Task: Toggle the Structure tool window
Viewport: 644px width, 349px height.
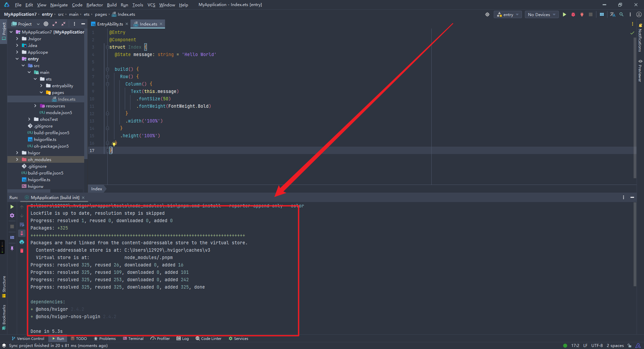Action: click(4, 287)
